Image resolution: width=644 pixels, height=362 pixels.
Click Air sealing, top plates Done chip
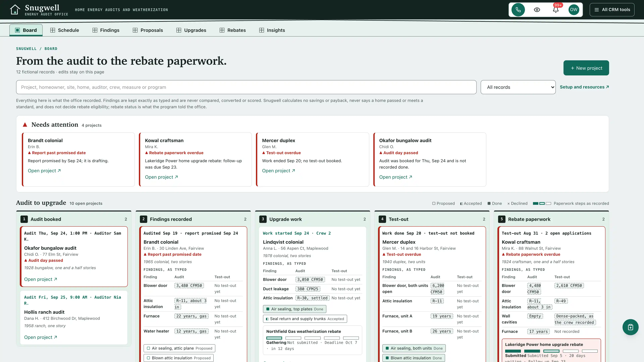pos(294,309)
